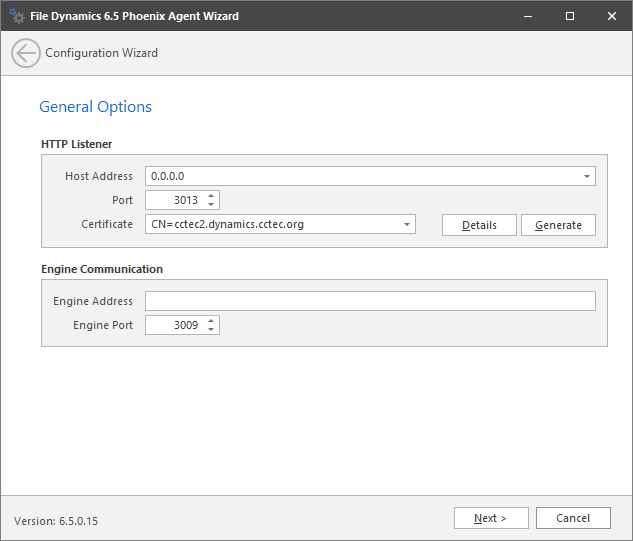
Task: Increment the Engine Port number
Action: click(x=211, y=321)
